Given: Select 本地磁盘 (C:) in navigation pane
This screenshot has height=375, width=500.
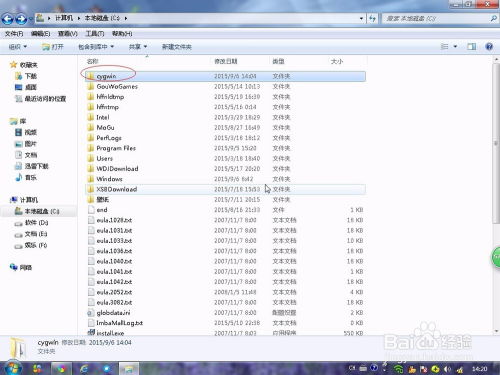Looking at the screenshot, I should tap(42, 211).
